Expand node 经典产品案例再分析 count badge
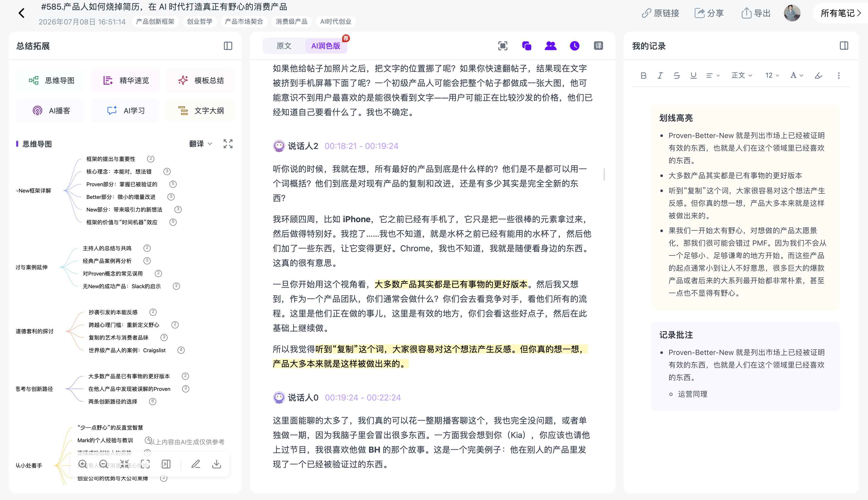 pyautogui.click(x=147, y=261)
